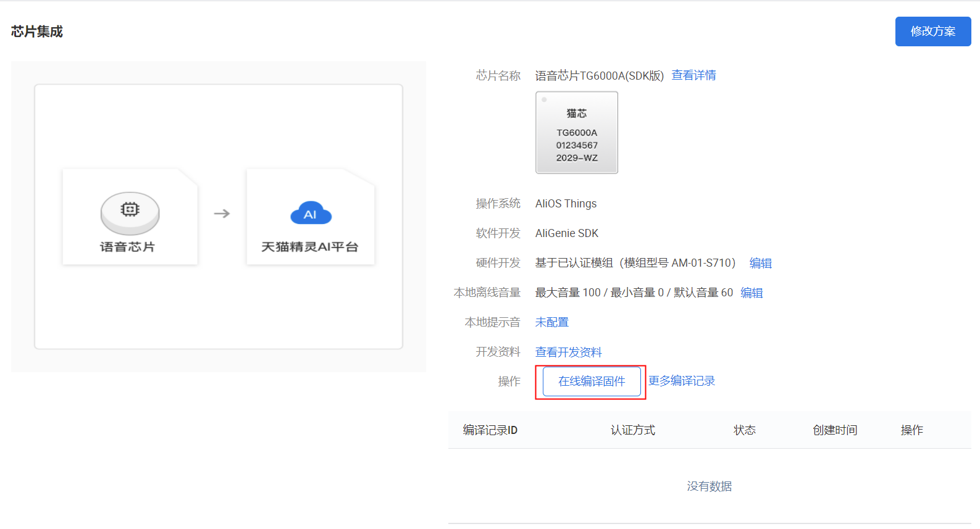This screenshot has width=980, height=529.
Task: Click the arrow between chip and AI platform
Action: coord(222,214)
